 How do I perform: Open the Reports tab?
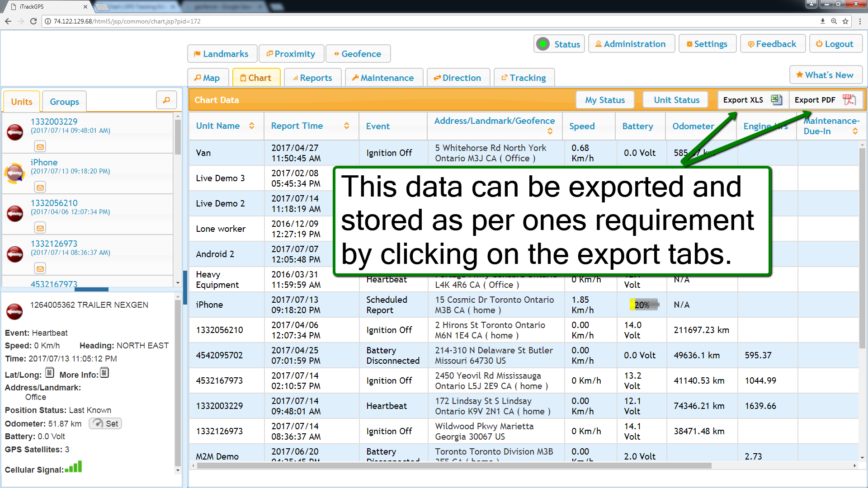tap(312, 78)
